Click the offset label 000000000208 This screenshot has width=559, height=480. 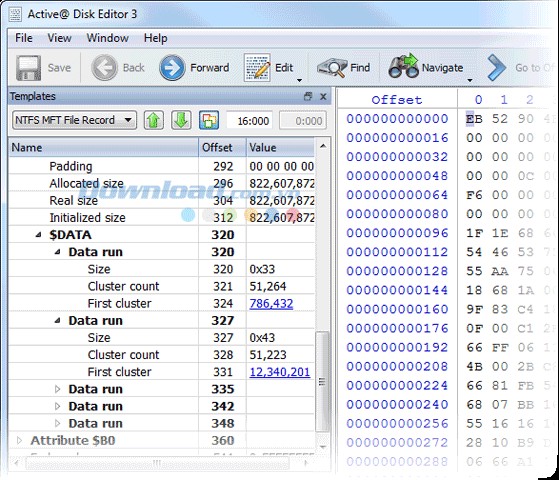pos(397,367)
